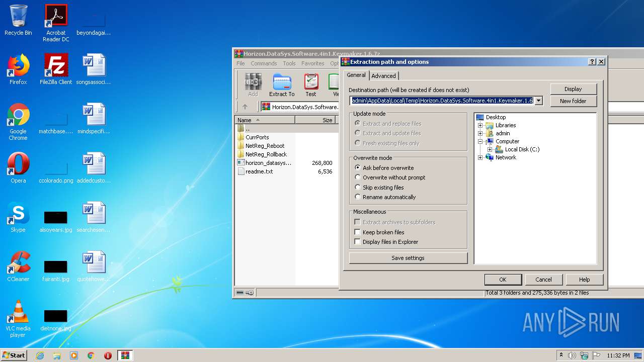This screenshot has width=644, height=362.
Task: Click the Cancel button
Action: point(543,280)
